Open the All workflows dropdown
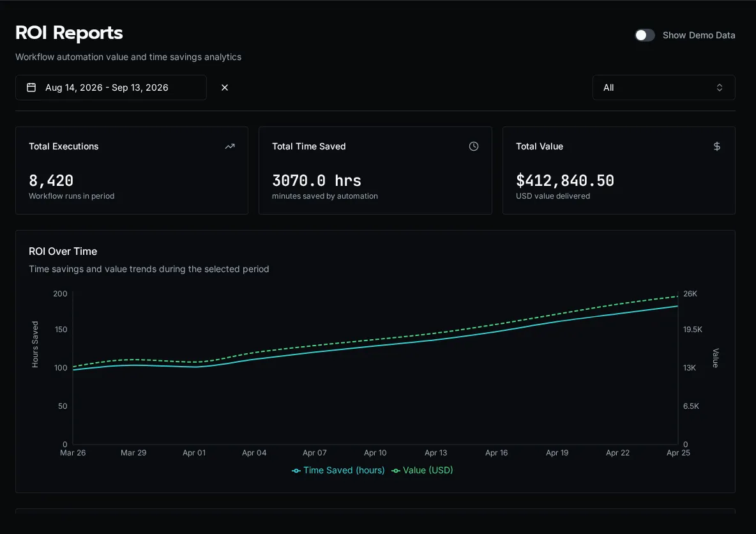 (x=663, y=88)
